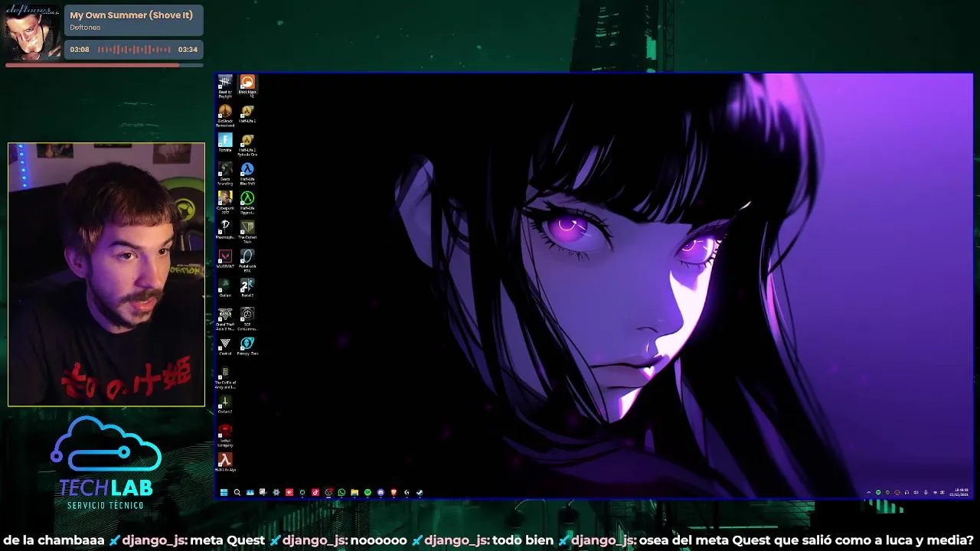
Task: Open Steam from the taskbar
Action: coord(420,492)
